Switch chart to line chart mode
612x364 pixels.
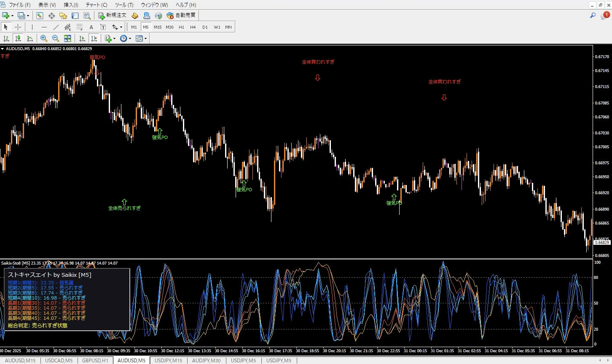point(30,38)
